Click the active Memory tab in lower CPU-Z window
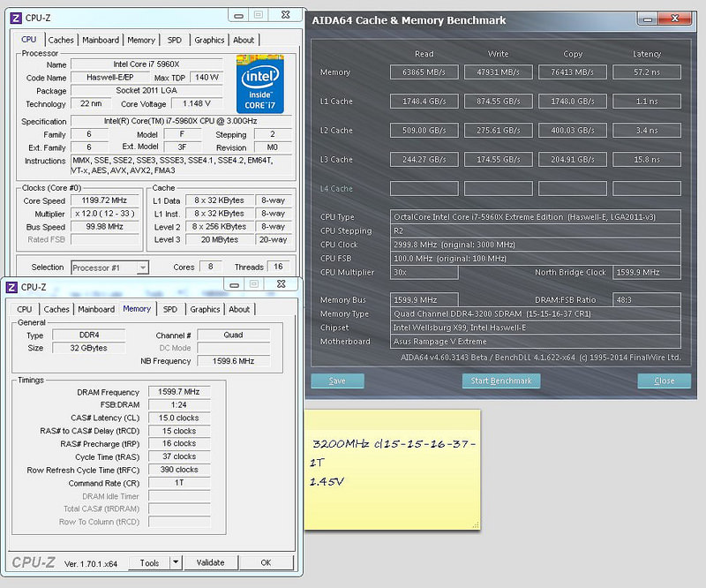706x588 pixels. [x=137, y=309]
